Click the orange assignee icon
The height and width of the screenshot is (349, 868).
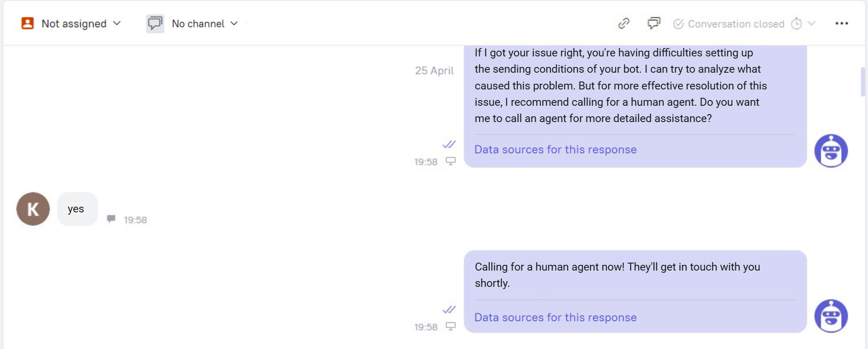(x=27, y=23)
